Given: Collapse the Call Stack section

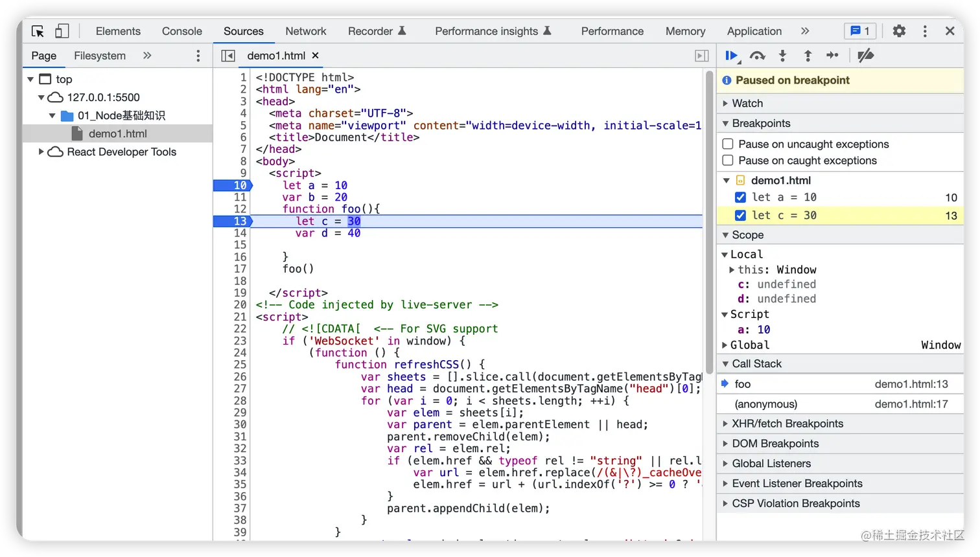Looking at the screenshot, I should (x=840, y=364).
